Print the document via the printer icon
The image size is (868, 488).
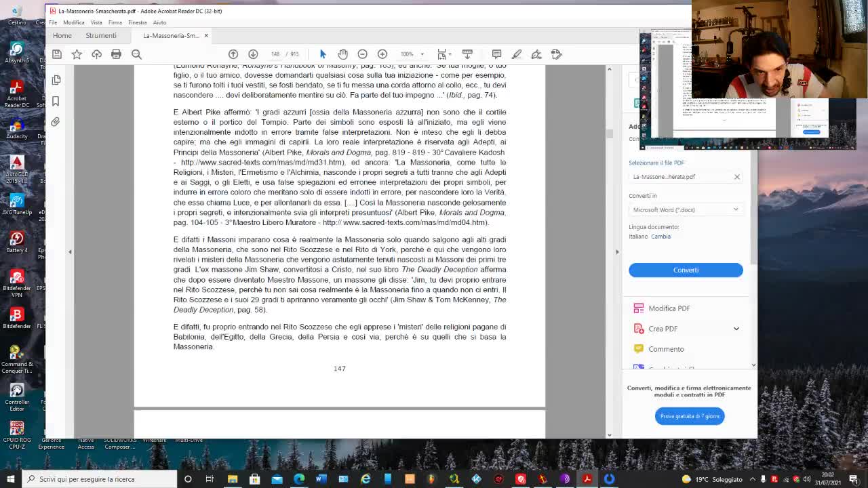[116, 54]
